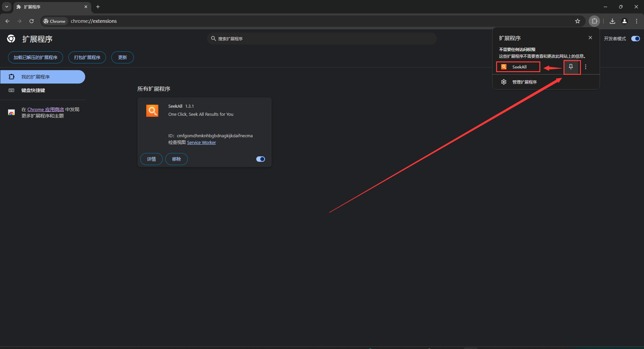
Task: Click the 更新 button
Action: (122, 57)
